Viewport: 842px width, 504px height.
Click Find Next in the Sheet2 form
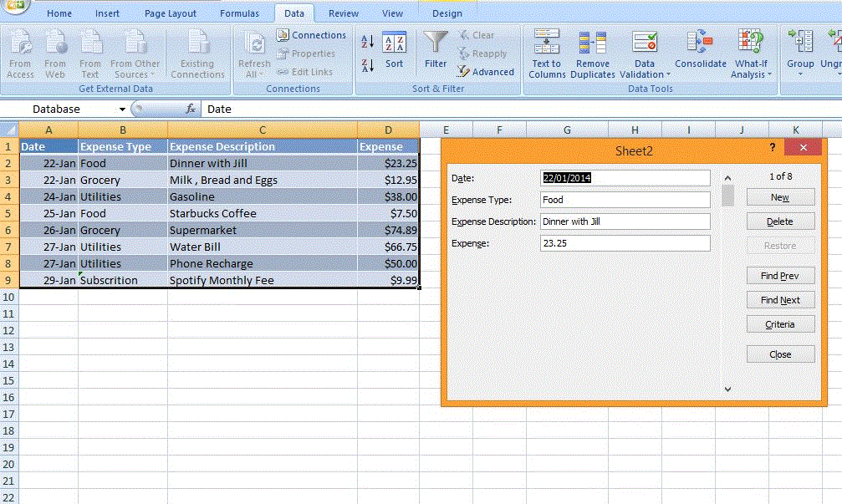click(779, 299)
